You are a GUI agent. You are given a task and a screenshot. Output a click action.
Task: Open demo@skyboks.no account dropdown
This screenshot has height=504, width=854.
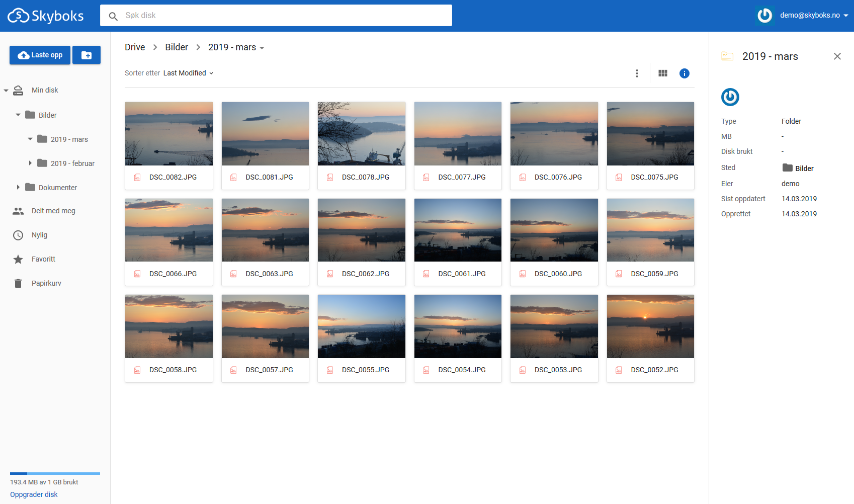click(x=813, y=15)
